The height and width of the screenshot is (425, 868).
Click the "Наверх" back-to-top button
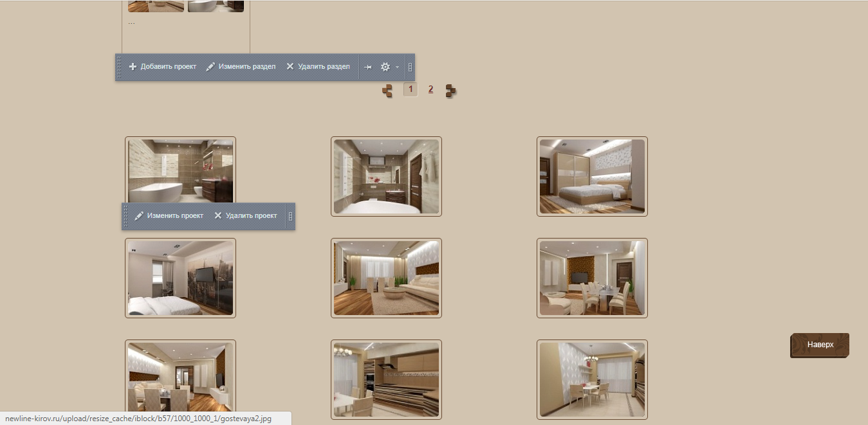pos(820,345)
